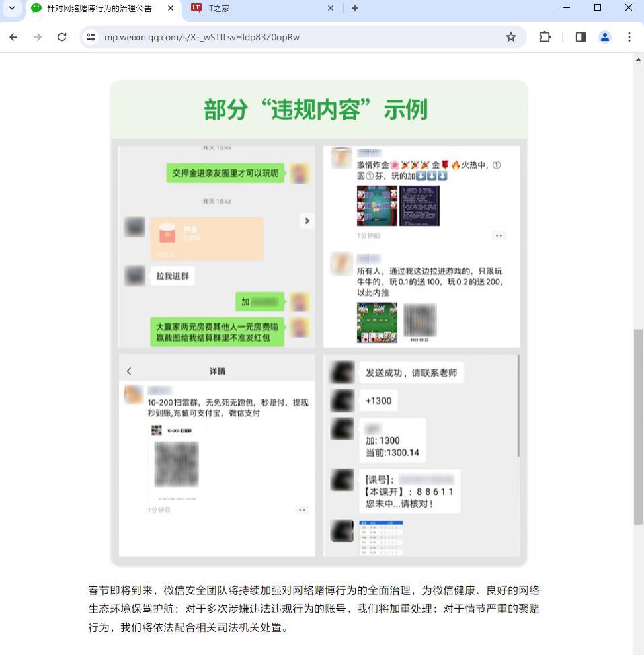Click the WeChat favicon on the first tab
The height and width of the screenshot is (655, 644).
pyautogui.click(x=36, y=8)
